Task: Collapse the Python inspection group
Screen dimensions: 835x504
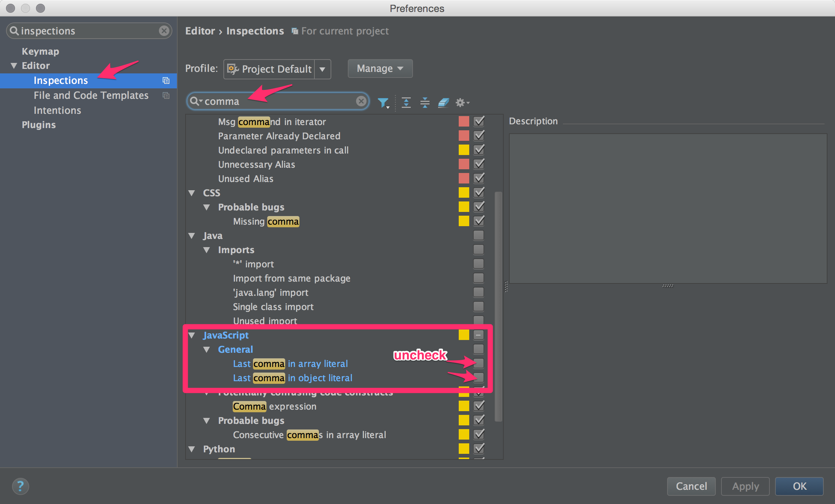Action: [x=192, y=449]
